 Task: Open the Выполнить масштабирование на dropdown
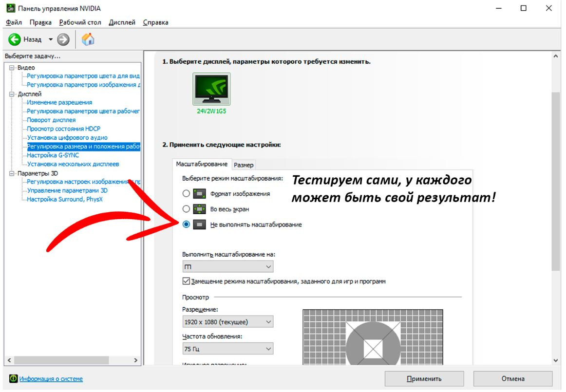point(227,267)
